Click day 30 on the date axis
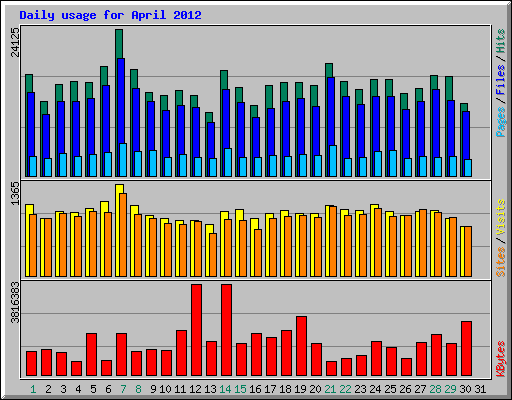 tap(465, 389)
